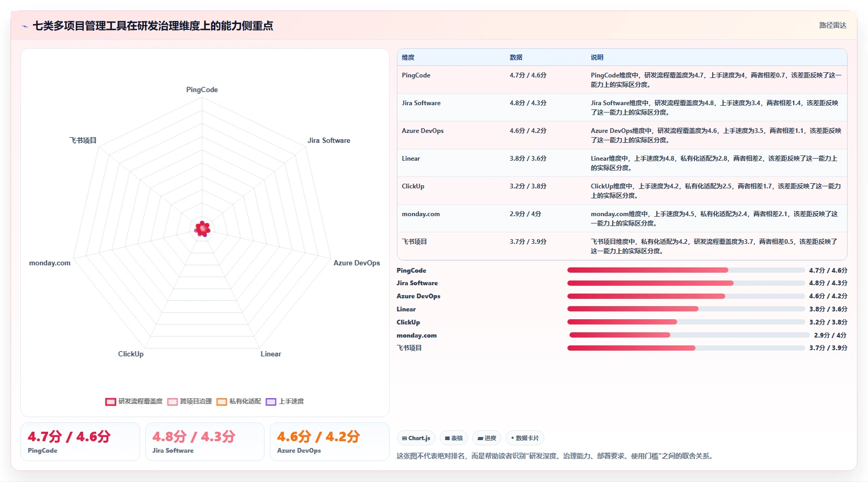
Task: Select the 飞书项目 table row name
Action: pos(414,242)
